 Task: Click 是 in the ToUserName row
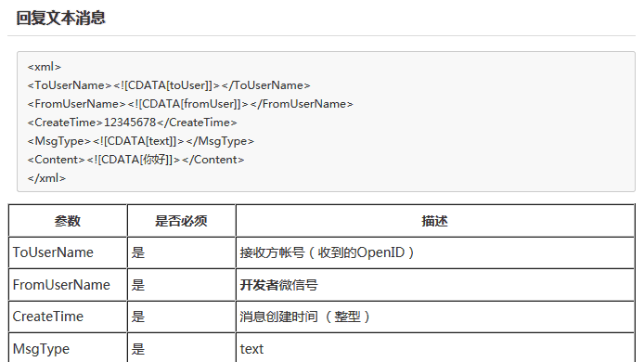(138, 252)
